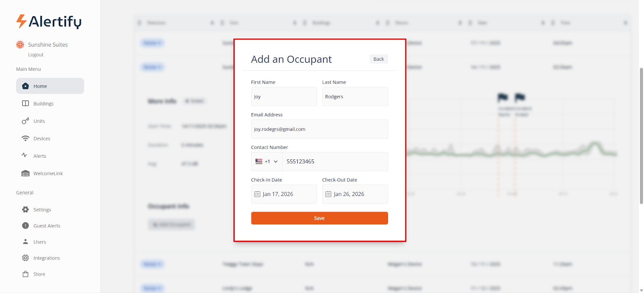
Task: Click the Units key icon
Action: click(x=25, y=121)
